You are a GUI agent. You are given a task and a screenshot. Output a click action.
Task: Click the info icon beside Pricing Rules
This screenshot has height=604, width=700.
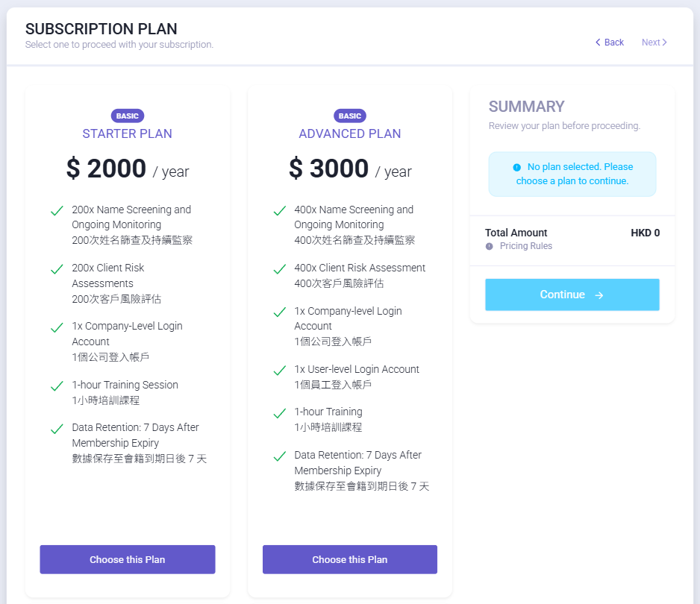click(x=490, y=246)
